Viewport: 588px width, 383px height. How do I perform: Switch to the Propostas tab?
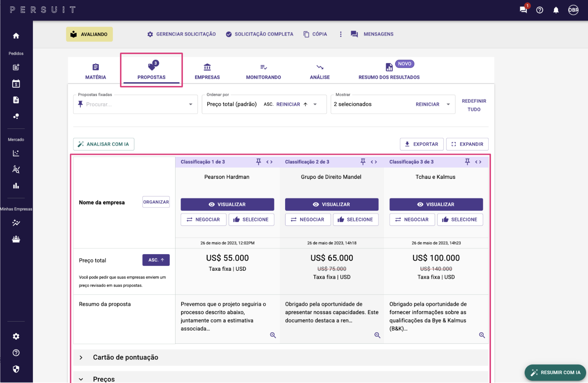coord(151,70)
